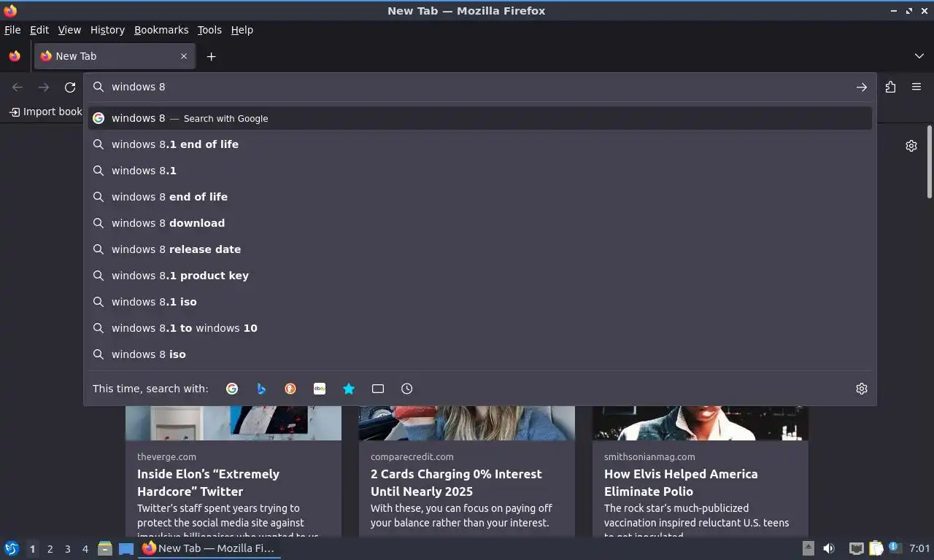Personalize new tab with page gear icon

coord(911,146)
